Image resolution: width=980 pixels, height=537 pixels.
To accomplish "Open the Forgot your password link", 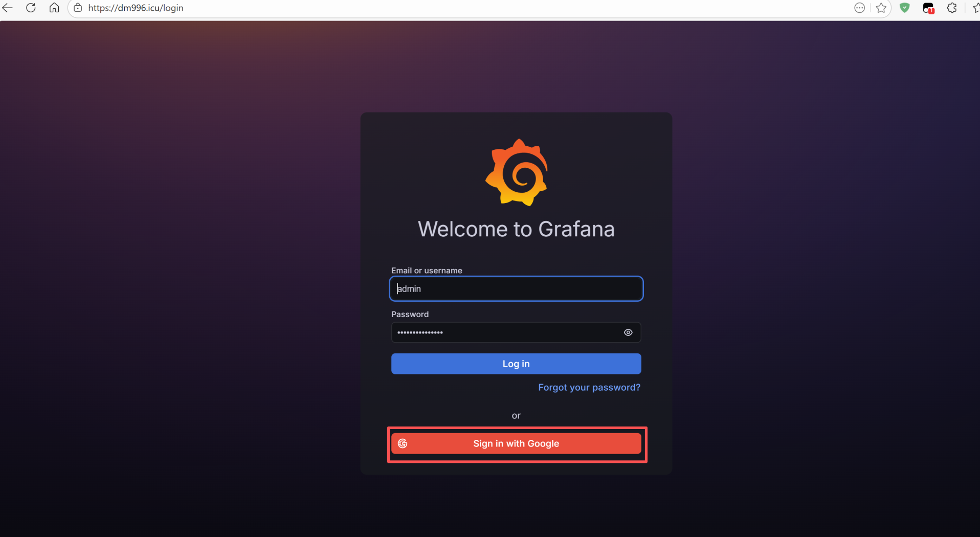I will coord(589,387).
